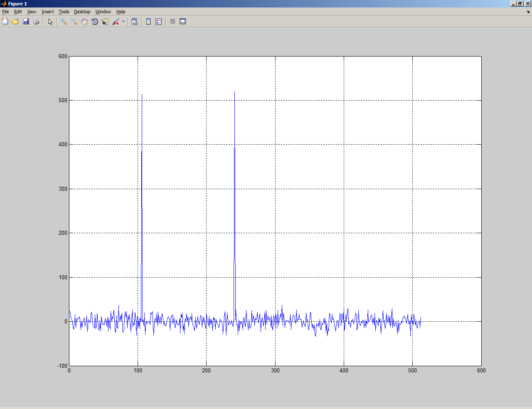
Task: Open the Insert menu
Action: [x=47, y=12]
